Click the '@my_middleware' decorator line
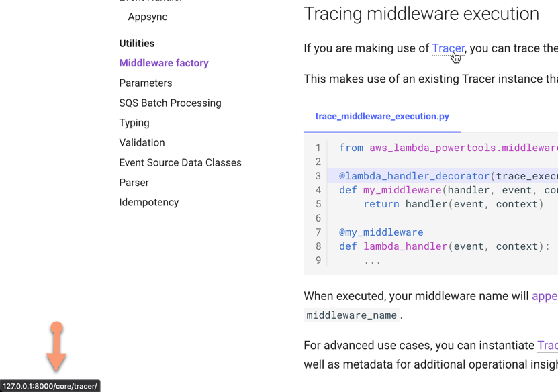The width and height of the screenshot is (558, 392). [381, 232]
